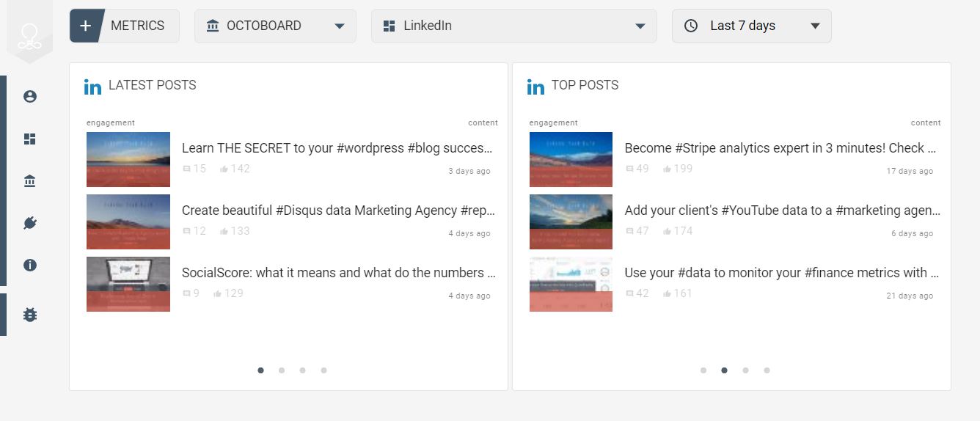980x421 pixels.
Task: Click '21 days ago' timestamp in Top Posts
Action: (910, 296)
